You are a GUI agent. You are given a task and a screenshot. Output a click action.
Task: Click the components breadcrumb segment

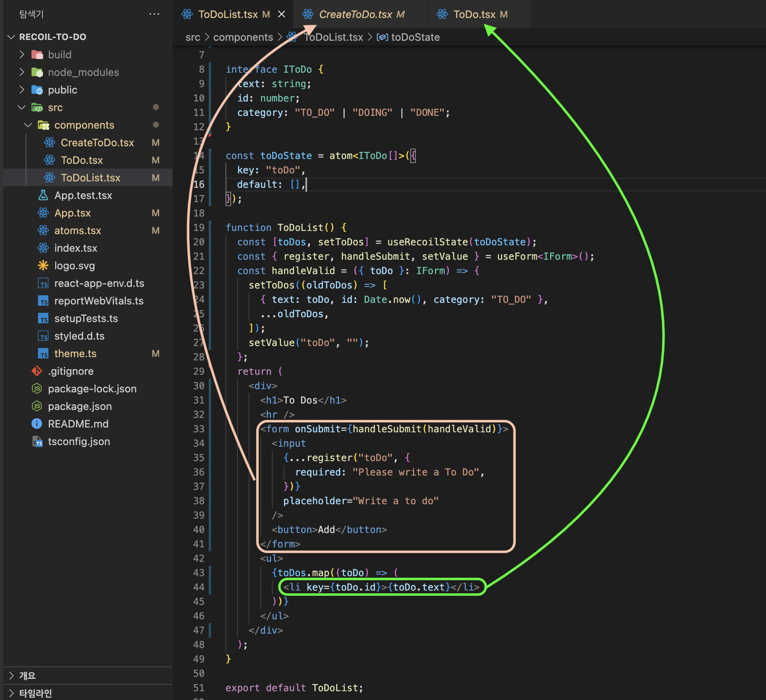point(243,37)
